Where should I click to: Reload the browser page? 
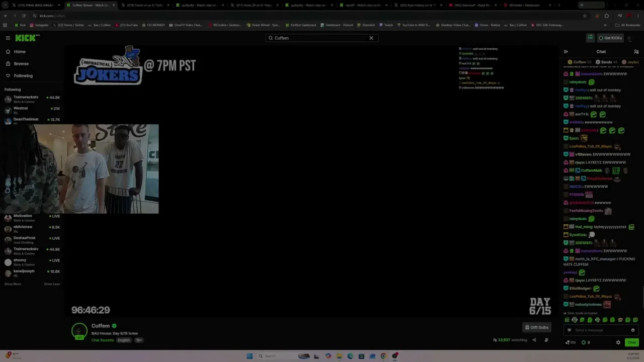[x=24, y=16]
